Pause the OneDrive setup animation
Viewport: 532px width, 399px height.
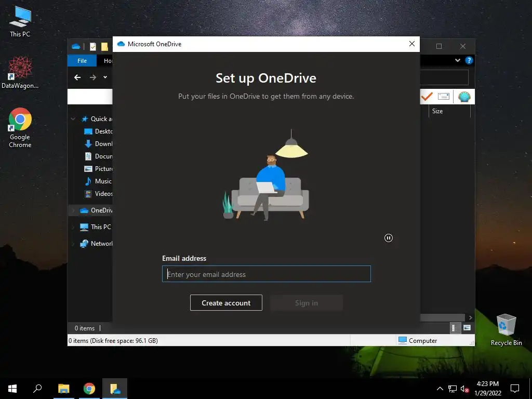(x=389, y=238)
